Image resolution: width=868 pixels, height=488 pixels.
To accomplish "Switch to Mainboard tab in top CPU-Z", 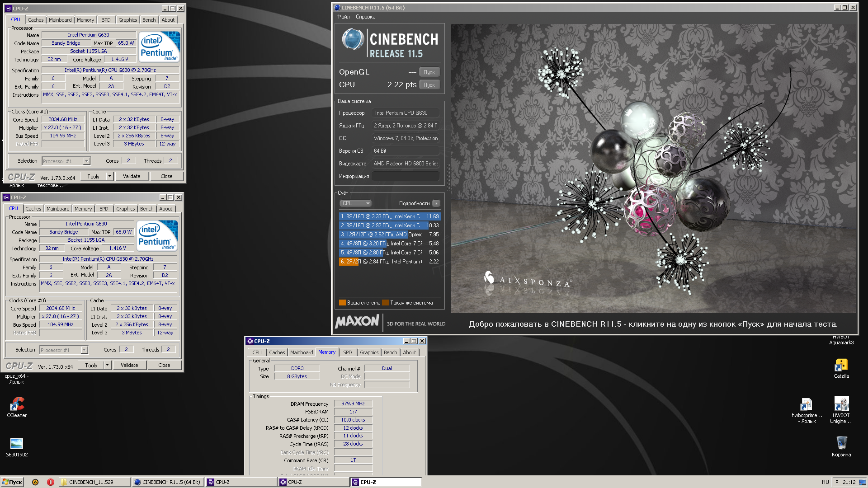I will pyautogui.click(x=60, y=20).
